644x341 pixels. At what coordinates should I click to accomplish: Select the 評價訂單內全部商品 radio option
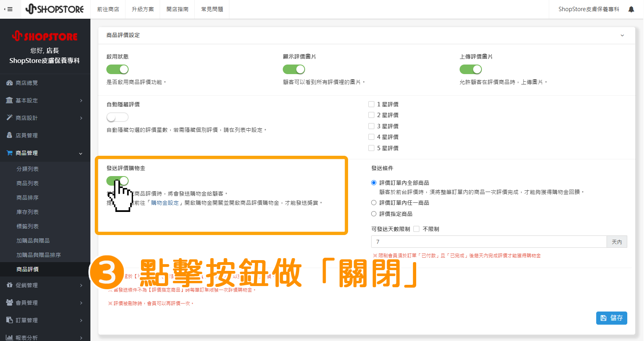pyautogui.click(x=374, y=183)
